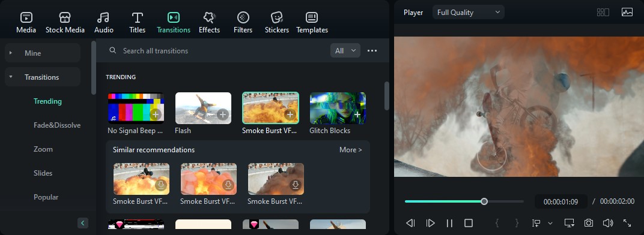Select the Flash transition thumbnail

203,108
